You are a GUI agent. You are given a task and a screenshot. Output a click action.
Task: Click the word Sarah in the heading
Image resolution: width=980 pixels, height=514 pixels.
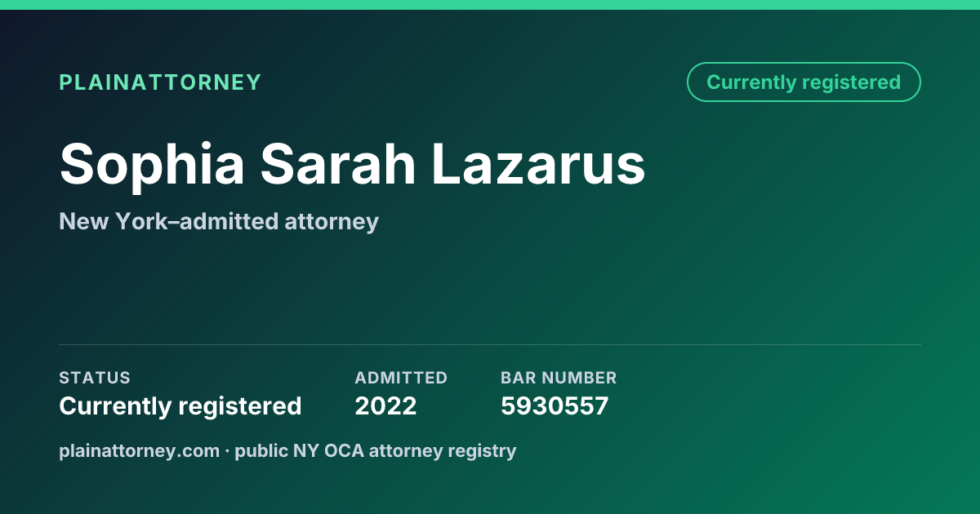click(x=338, y=163)
